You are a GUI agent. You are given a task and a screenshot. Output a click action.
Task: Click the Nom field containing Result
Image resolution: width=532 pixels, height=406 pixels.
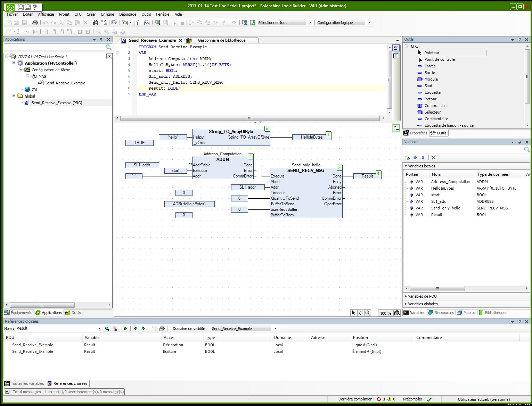pyautogui.click(x=56, y=329)
